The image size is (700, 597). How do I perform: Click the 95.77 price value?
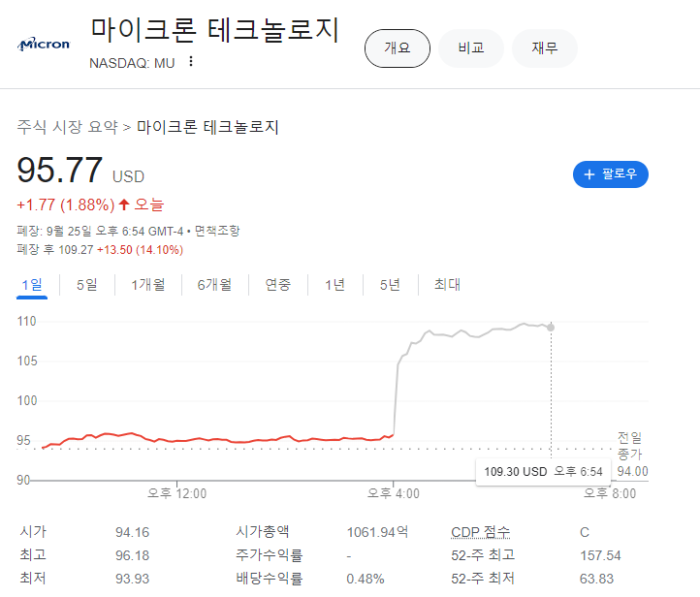pos(60,170)
